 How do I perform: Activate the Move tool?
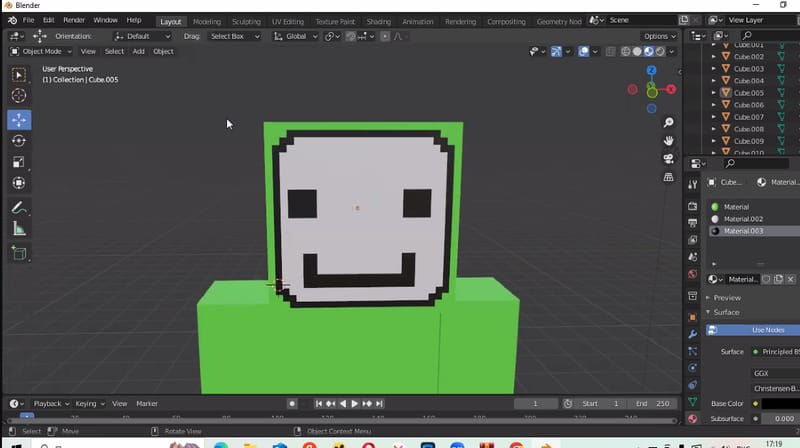pyautogui.click(x=19, y=120)
